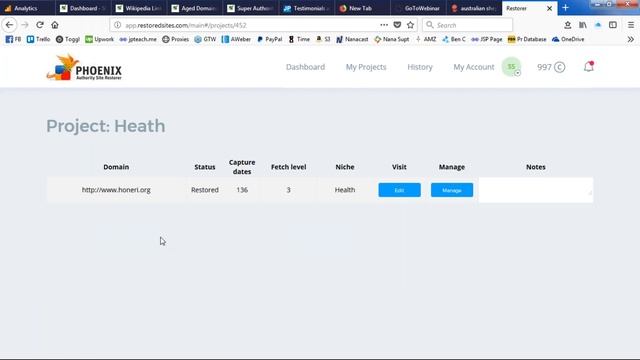Screen dimensions: 640x360
Task: Close the Restorer tab
Action: click(x=549, y=8)
